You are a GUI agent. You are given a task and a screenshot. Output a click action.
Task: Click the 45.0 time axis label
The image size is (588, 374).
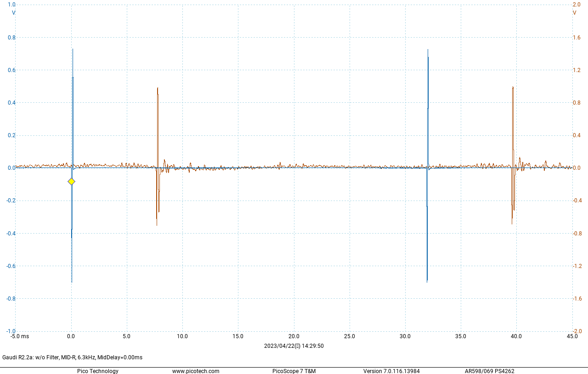pos(572,336)
